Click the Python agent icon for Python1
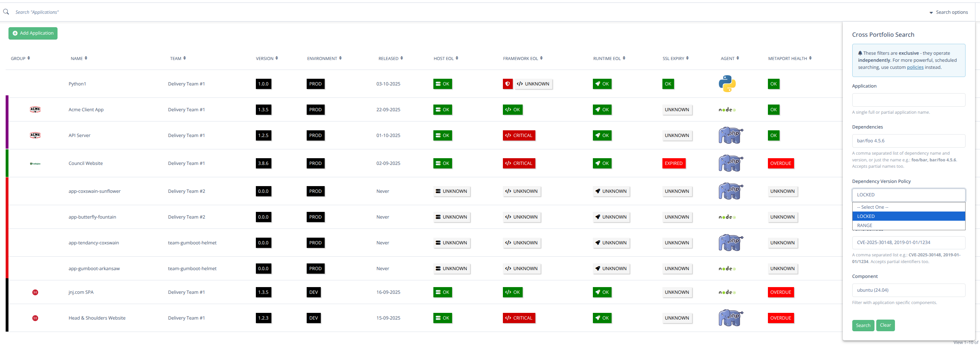 (727, 84)
